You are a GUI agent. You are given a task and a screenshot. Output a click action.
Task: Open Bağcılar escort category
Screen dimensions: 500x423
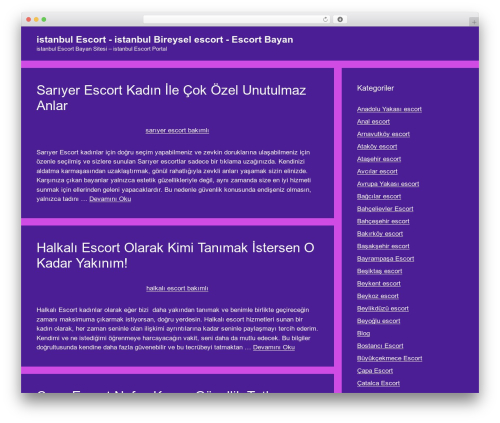[379, 196]
